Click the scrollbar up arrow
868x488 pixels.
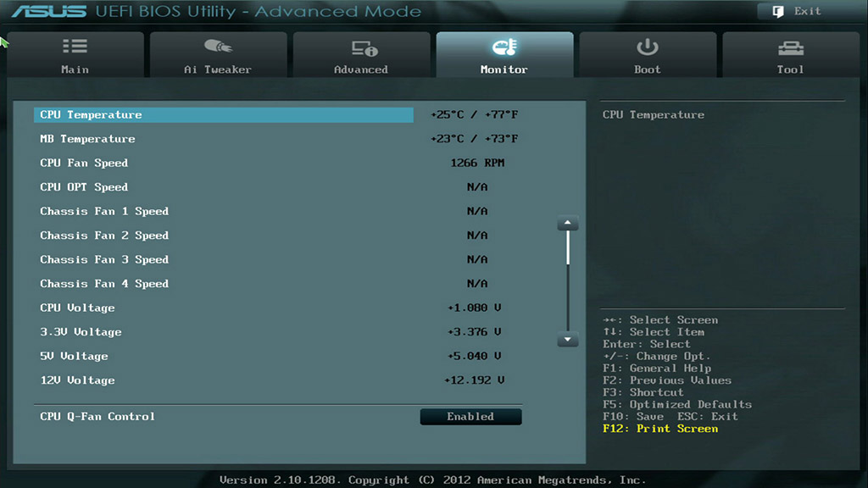(567, 223)
